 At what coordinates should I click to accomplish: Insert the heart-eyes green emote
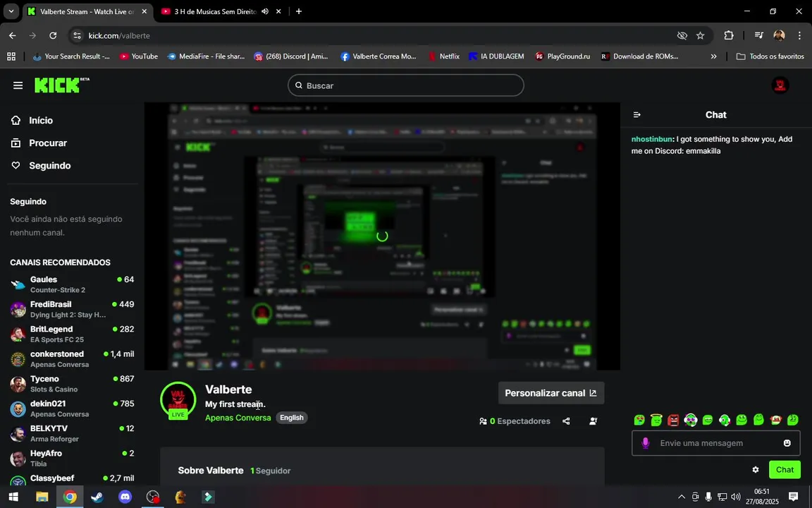(x=639, y=420)
